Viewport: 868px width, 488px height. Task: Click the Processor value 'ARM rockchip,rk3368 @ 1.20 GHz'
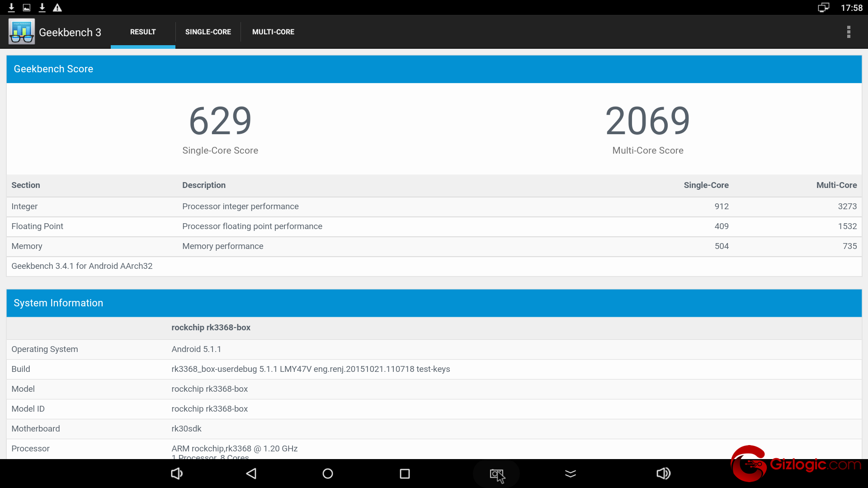coord(234,449)
